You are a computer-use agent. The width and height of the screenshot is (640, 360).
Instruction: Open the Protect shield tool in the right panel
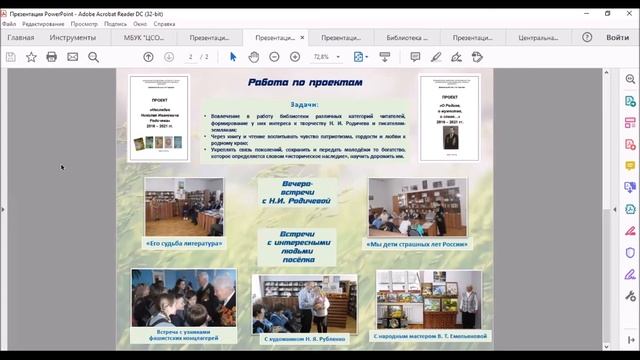click(630, 253)
